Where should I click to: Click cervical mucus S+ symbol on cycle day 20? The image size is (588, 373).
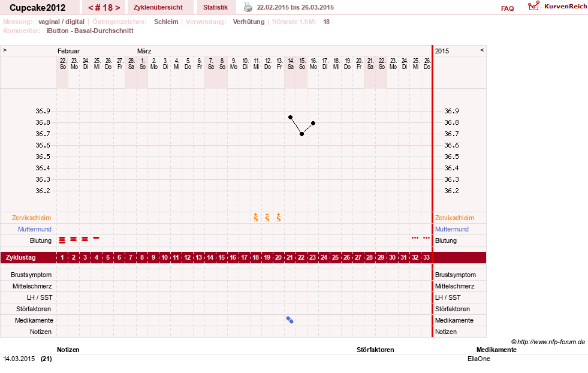(x=279, y=217)
